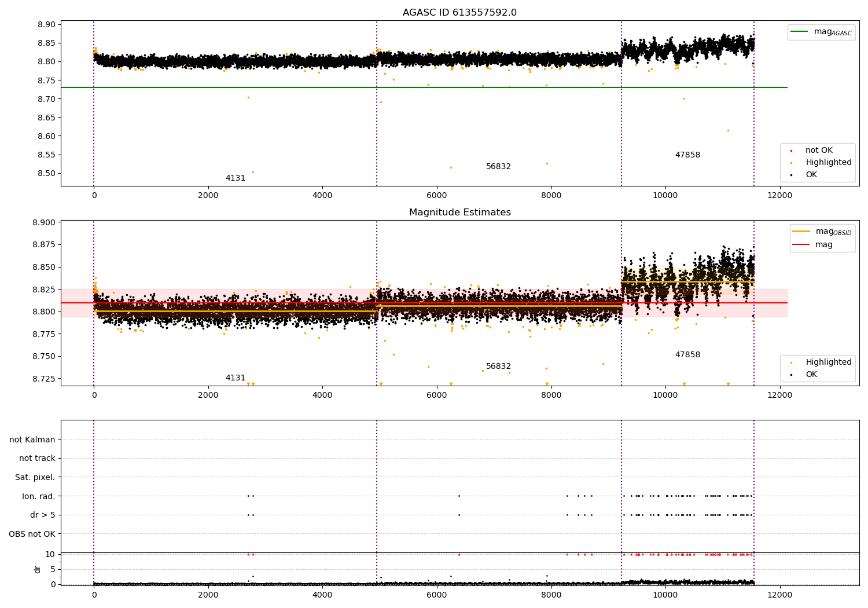Select the 'not OK' legend entry
This screenshot has width=868, height=608.
(x=819, y=151)
